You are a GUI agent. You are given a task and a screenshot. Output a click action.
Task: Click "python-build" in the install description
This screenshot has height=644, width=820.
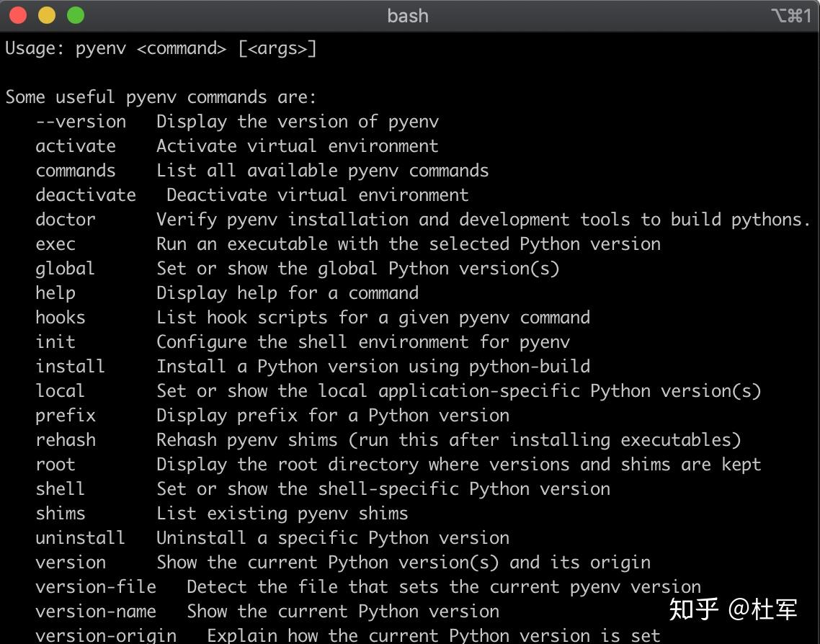[530, 367]
